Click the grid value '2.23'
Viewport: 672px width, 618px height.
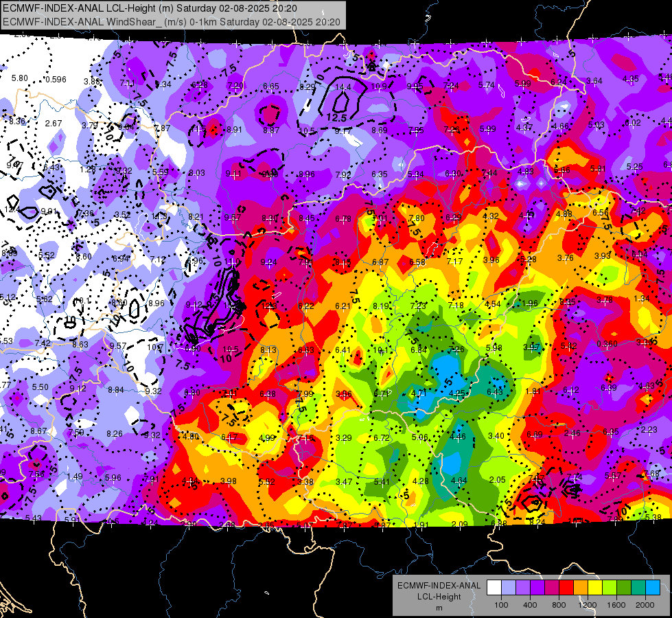pos(649,429)
